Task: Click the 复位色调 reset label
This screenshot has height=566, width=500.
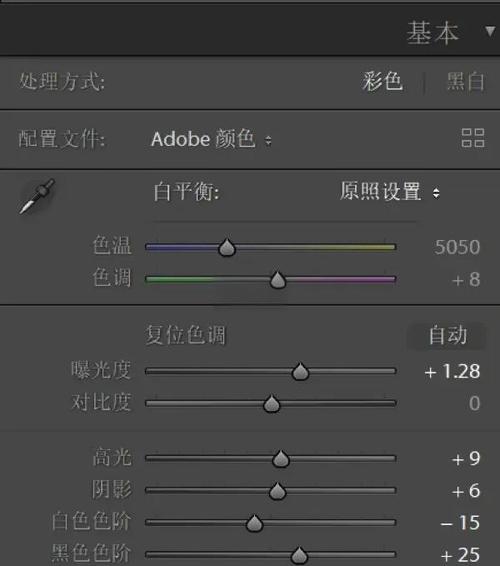Action: [185, 335]
